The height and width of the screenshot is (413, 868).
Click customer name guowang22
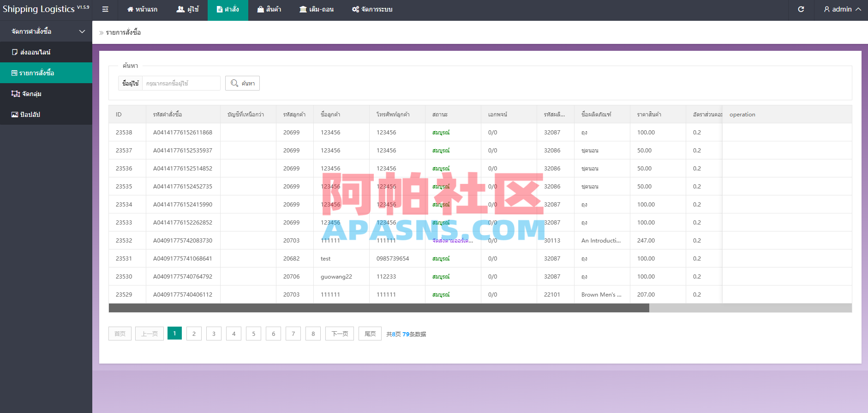point(336,277)
